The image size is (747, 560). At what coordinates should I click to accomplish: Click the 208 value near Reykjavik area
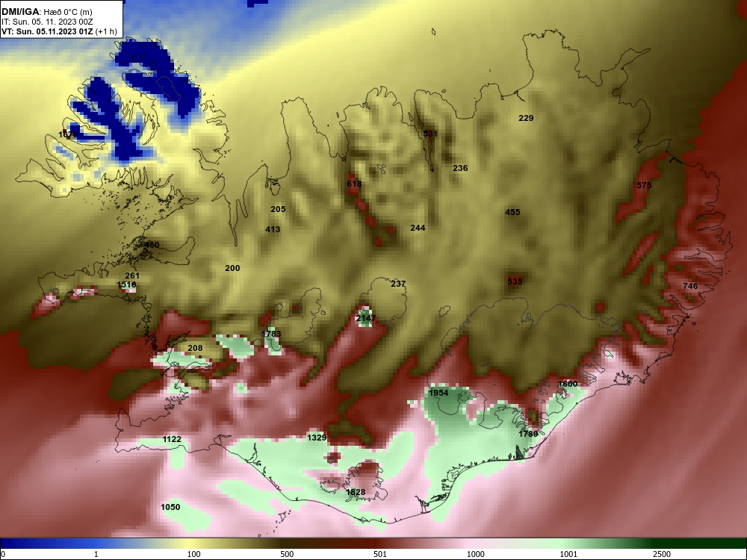195,348
